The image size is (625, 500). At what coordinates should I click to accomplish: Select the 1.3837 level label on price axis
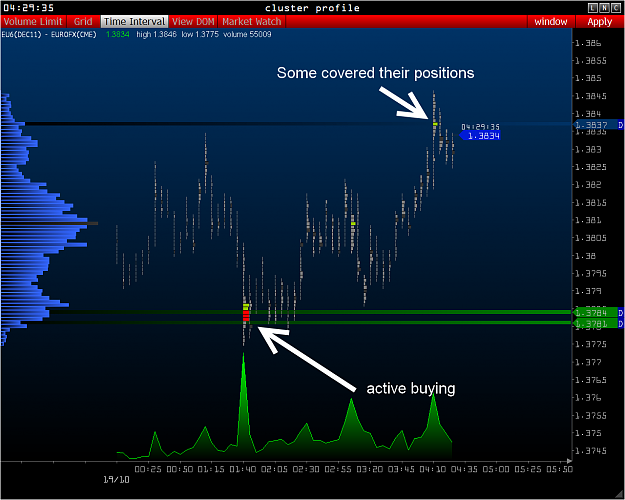point(595,125)
